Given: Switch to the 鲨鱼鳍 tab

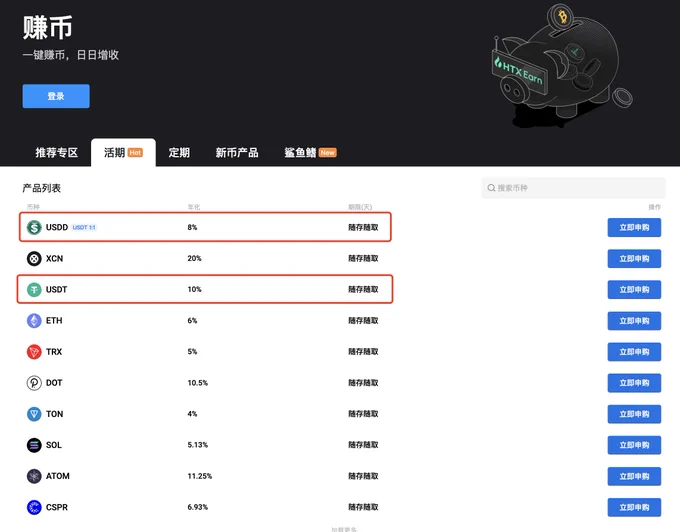Looking at the screenshot, I should (x=310, y=153).
